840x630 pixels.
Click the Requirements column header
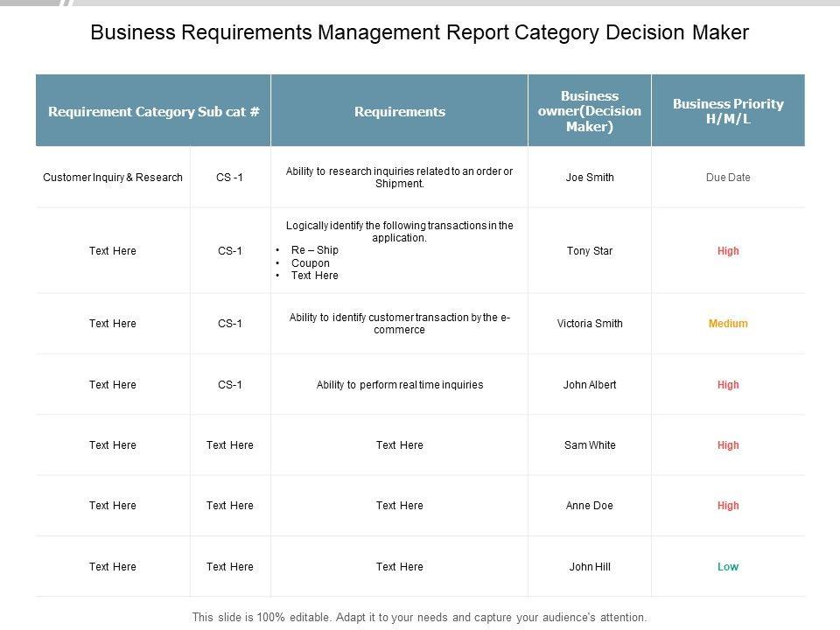[x=399, y=111]
